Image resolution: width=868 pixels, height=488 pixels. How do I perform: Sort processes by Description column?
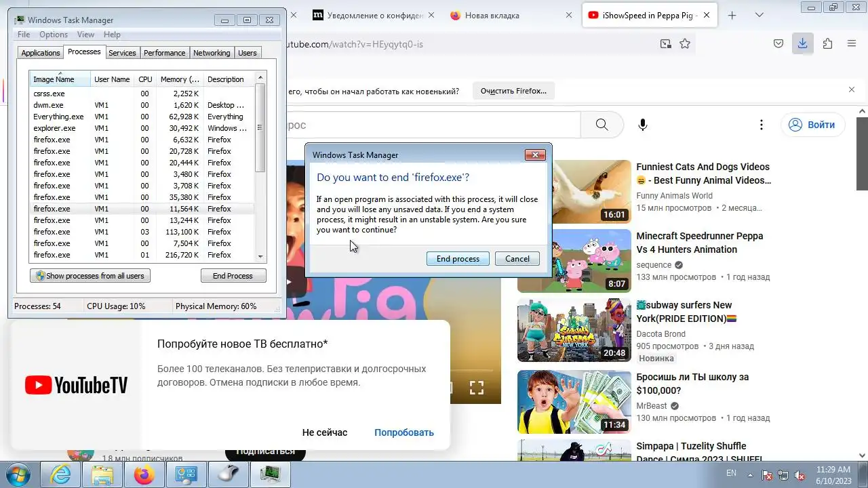point(229,79)
